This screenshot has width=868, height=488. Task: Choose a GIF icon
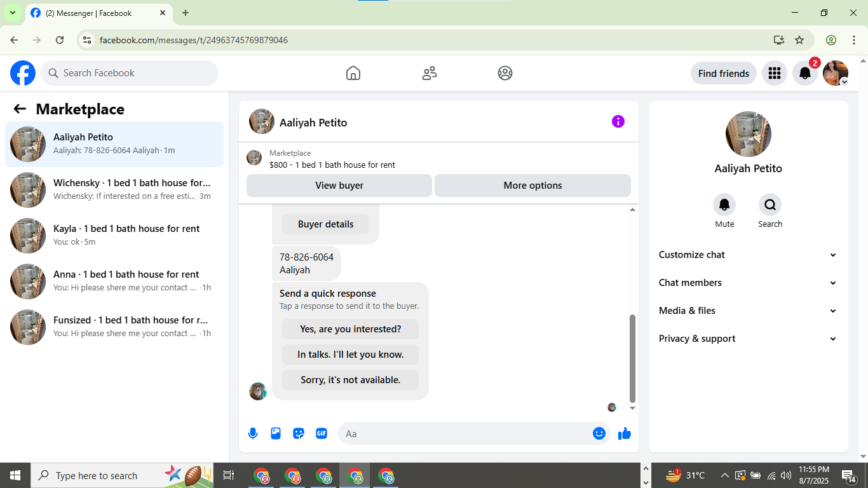(x=322, y=433)
